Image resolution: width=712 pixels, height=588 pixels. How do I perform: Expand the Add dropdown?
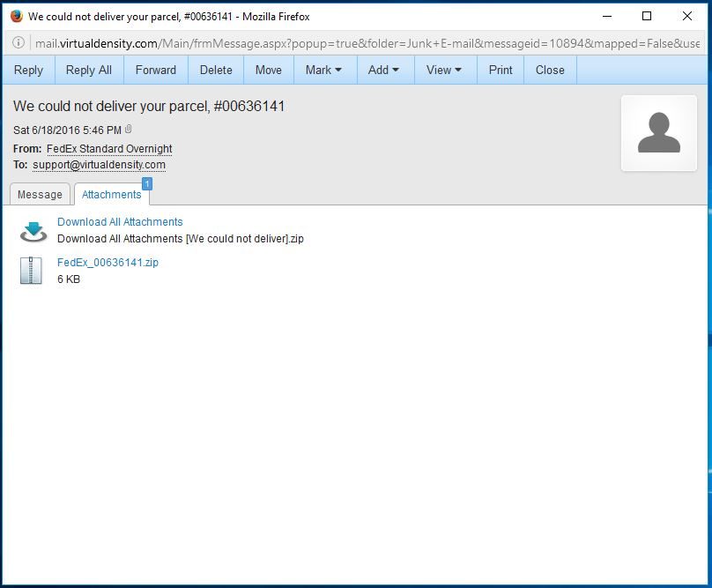tap(383, 70)
